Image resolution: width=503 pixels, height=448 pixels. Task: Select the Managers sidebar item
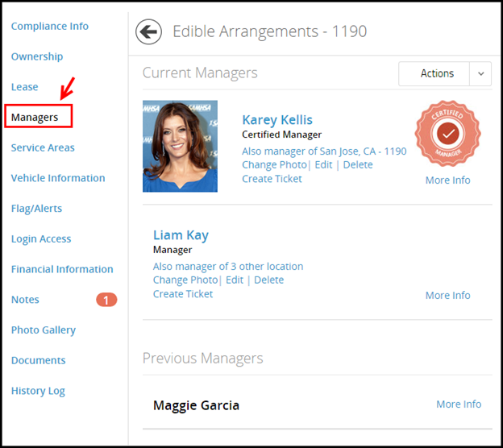click(35, 118)
